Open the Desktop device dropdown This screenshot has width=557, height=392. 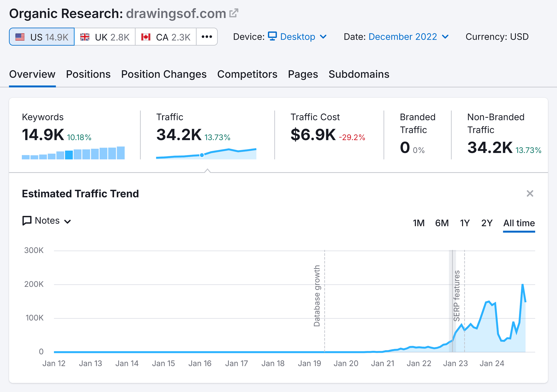tap(297, 37)
